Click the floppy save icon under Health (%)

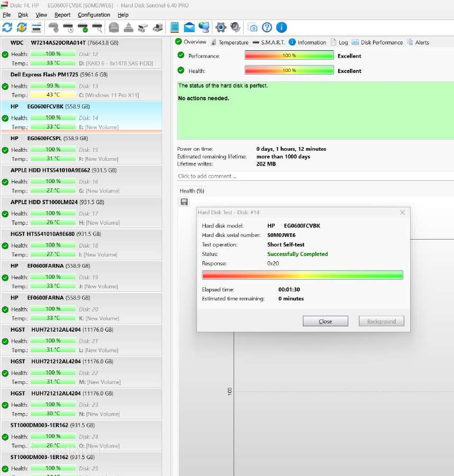184,202
